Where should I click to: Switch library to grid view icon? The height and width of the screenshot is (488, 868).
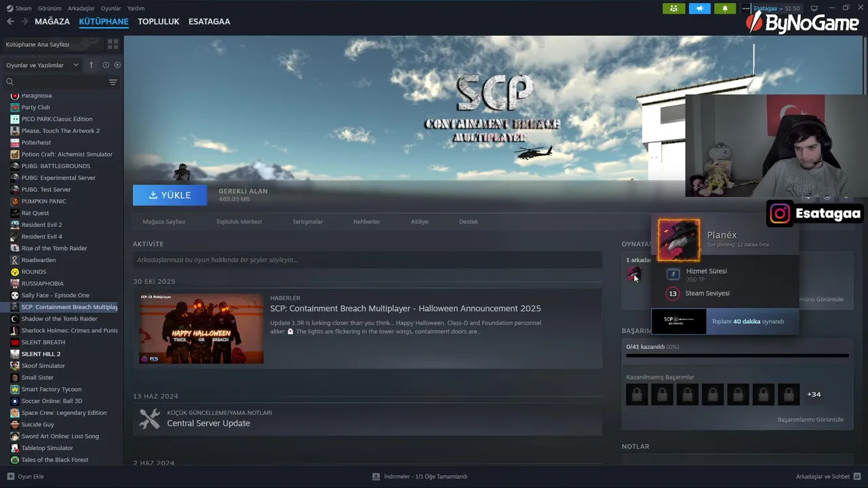[x=113, y=44]
